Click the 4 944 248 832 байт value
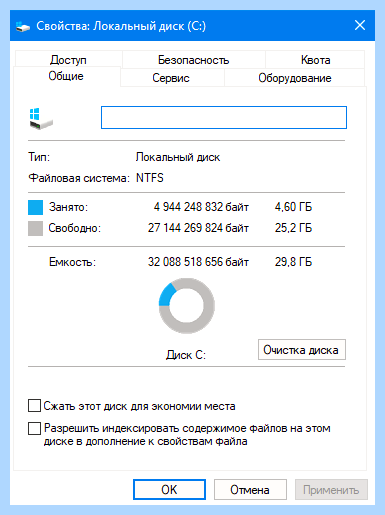385x515 pixels. point(201,207)
